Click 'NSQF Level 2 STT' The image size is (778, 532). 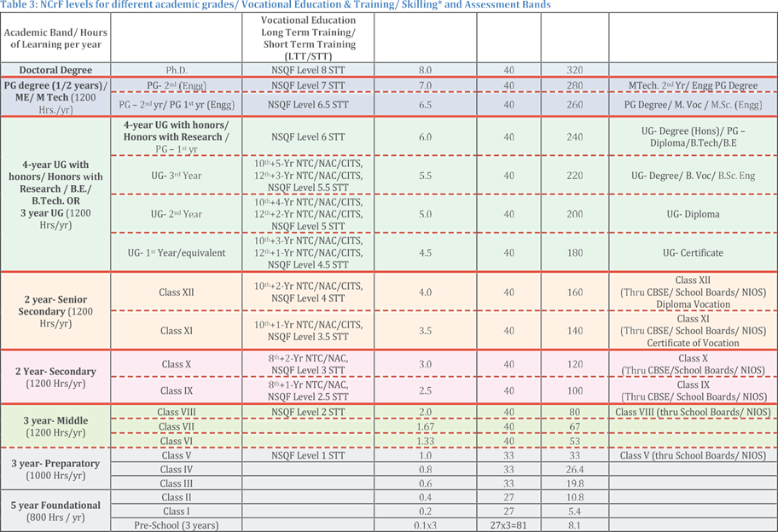pos(308,412)
